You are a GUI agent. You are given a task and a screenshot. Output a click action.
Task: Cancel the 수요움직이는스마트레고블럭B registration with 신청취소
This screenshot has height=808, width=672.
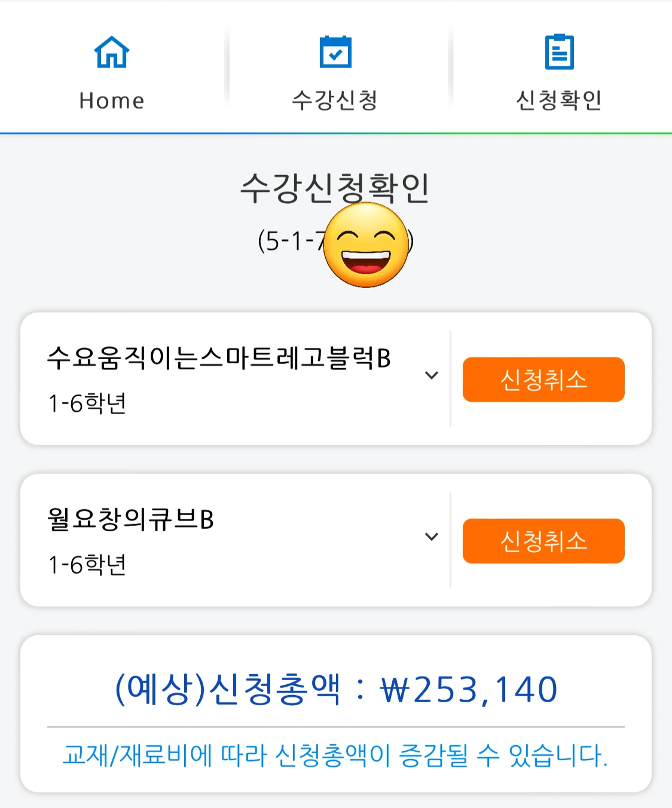543,379
